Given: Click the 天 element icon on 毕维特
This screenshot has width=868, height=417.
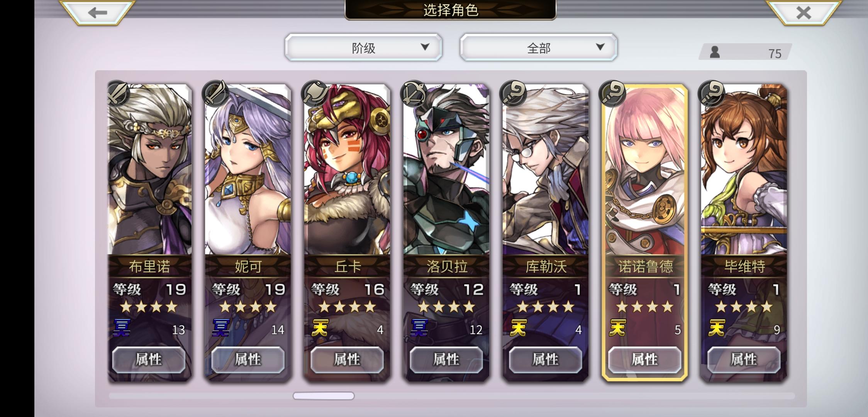Looking at the screenshot, I should [x=717, y=328].
